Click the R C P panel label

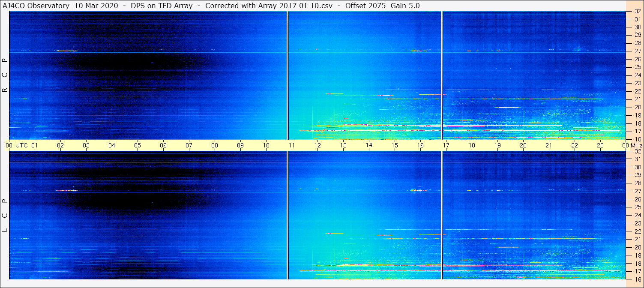pyautogui.click(x=5, y=75)
